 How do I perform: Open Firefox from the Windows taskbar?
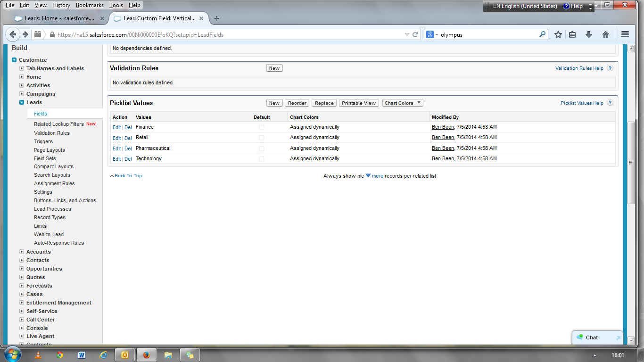tap(146, 355)
